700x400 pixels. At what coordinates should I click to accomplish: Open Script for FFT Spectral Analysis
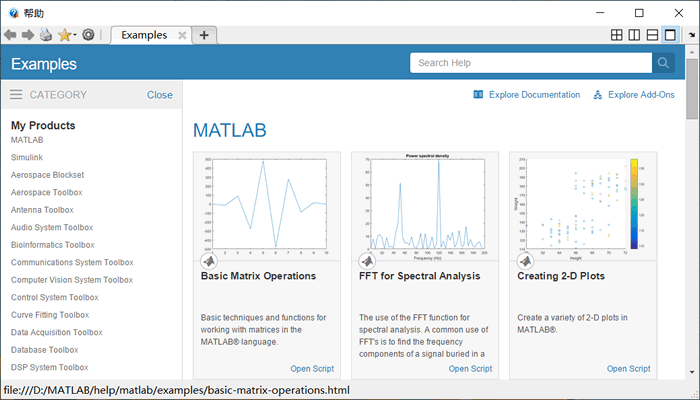click(470, 369)
